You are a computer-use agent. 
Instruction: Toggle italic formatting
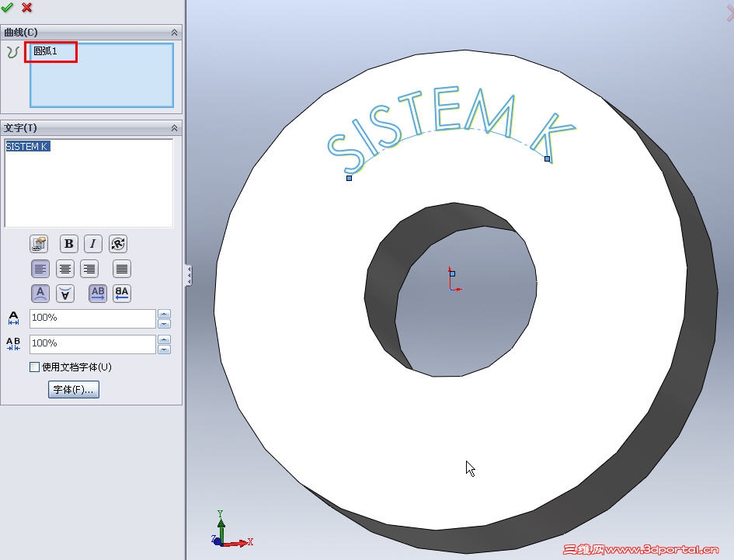[x=92, y=244]
